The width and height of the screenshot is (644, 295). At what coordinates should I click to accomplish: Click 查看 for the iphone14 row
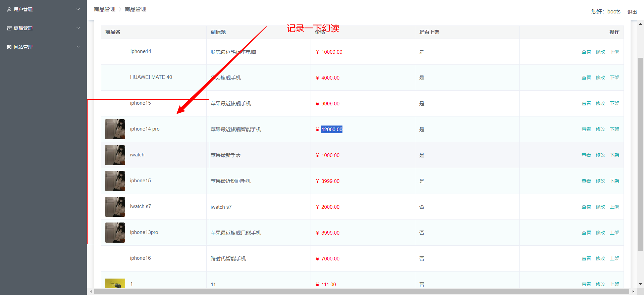586,52
